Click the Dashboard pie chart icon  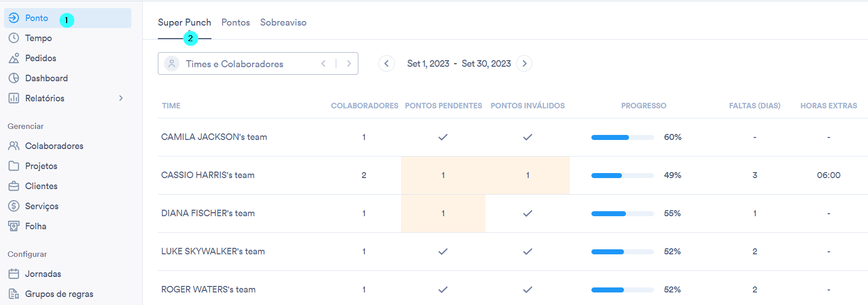click(x=14, y=78)
